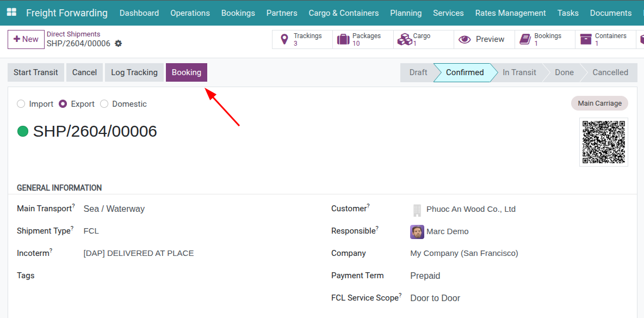Open the Cargo smart button
Viewport: 644px width, 318px height.
coord(423,39)
